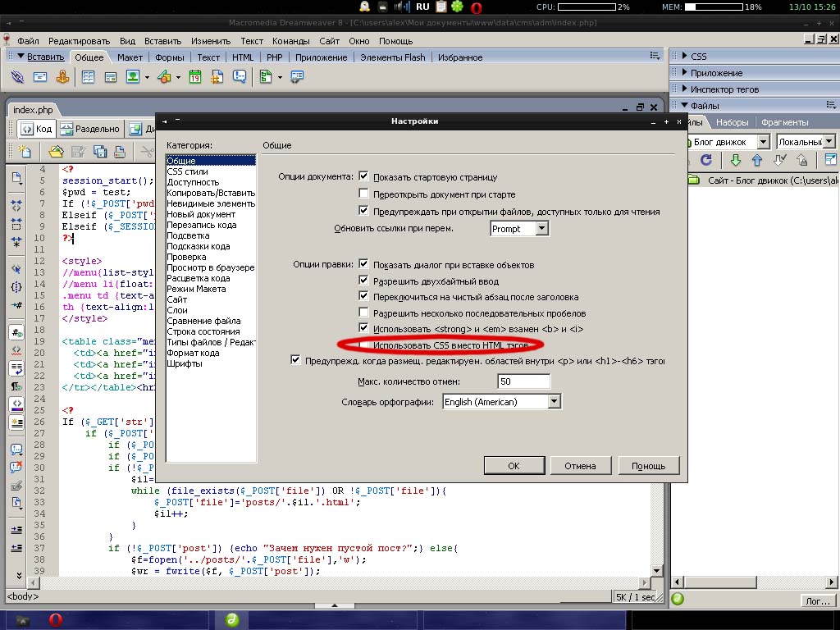Click the green Get files arrow

tap(736, 160)
